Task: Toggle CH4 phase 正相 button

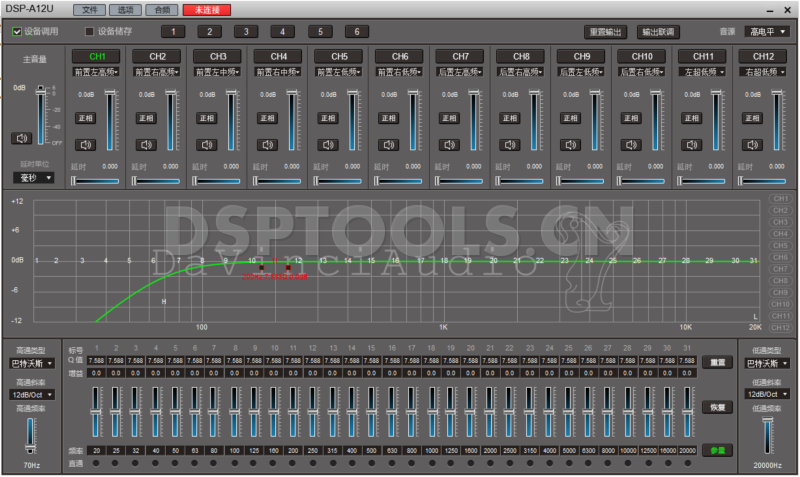Action: [x=268, y=118]
